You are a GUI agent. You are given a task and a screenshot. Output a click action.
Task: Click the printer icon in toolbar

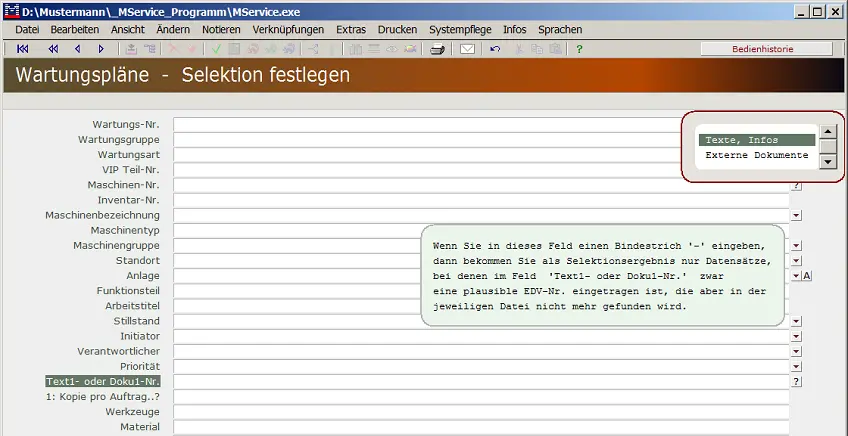click(437, 48)
